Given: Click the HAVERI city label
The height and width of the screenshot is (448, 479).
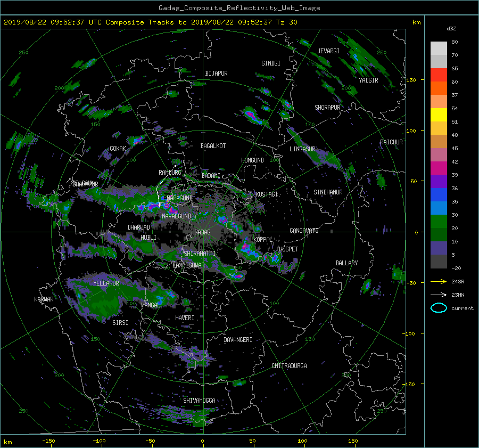Looking at the screenshot, I should (185, 319).
